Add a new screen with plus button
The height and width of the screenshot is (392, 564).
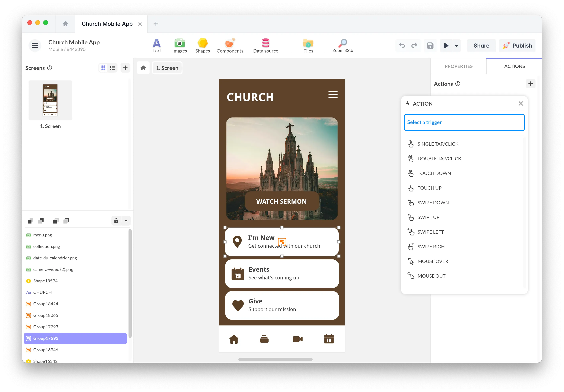click(125, 68)
